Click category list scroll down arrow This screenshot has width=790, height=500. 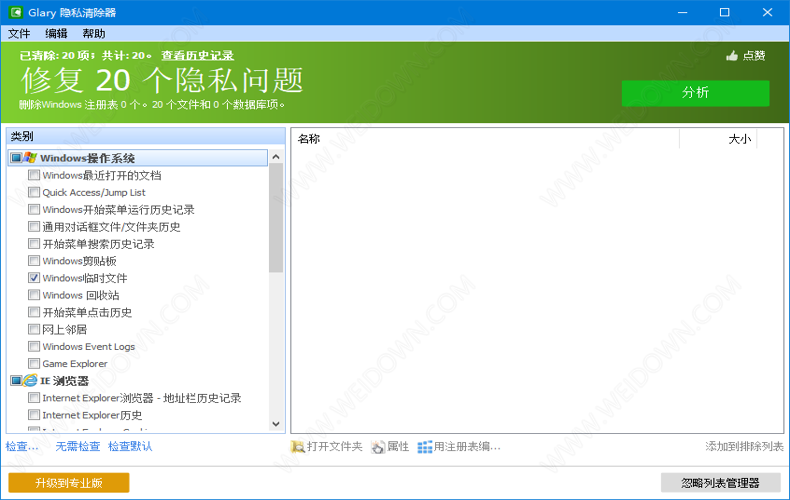tap(276, 424)
